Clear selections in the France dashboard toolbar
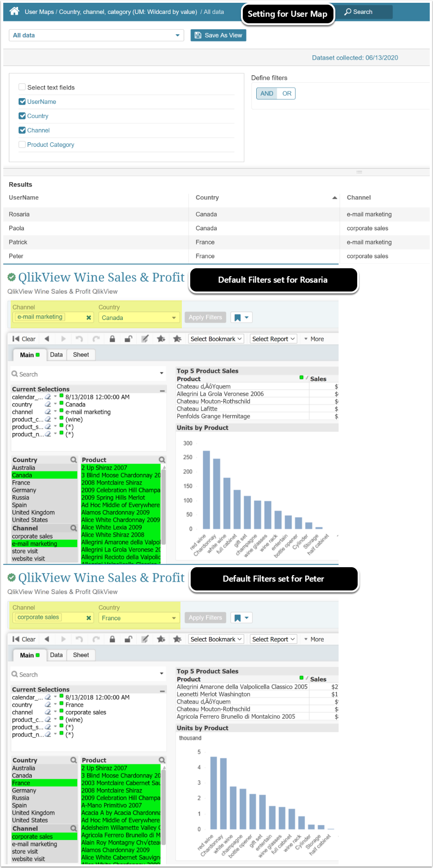Screen dimensions: 433x868 tap(24, 639)
